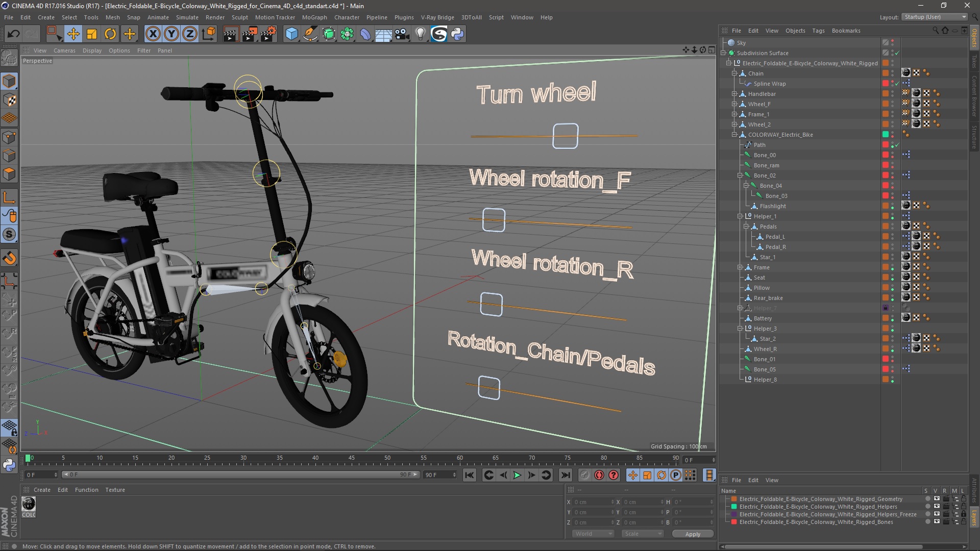The image size is (980, 551).
Task: Toggle visibility of the Helpers layer
Action: pyautogui.click(x=937, y=507)
